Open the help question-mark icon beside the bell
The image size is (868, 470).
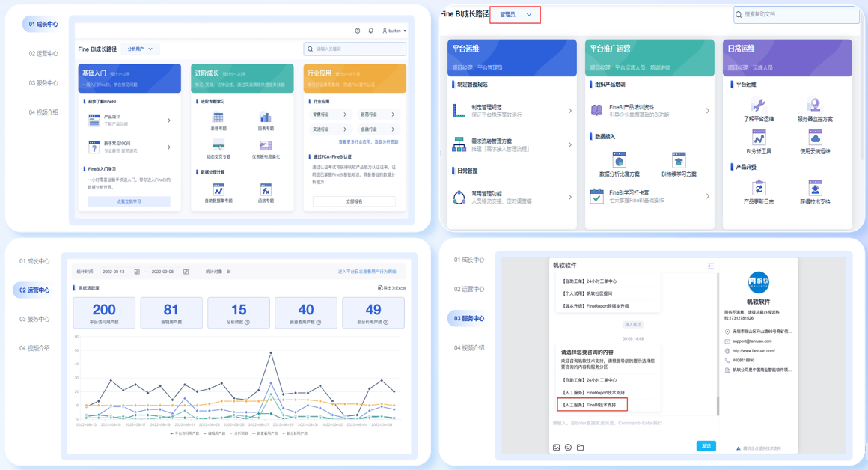[x=358, y=31]
